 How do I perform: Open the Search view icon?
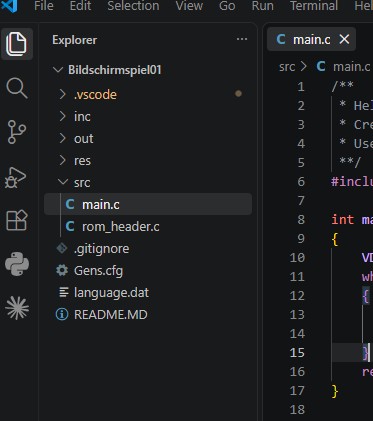point(17,88)
